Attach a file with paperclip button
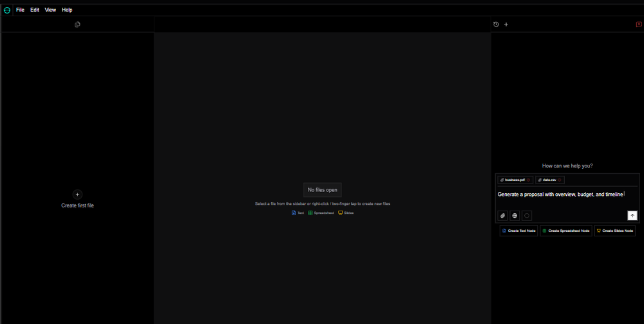Viewport: 644px width, 324px height. (503, 216)
